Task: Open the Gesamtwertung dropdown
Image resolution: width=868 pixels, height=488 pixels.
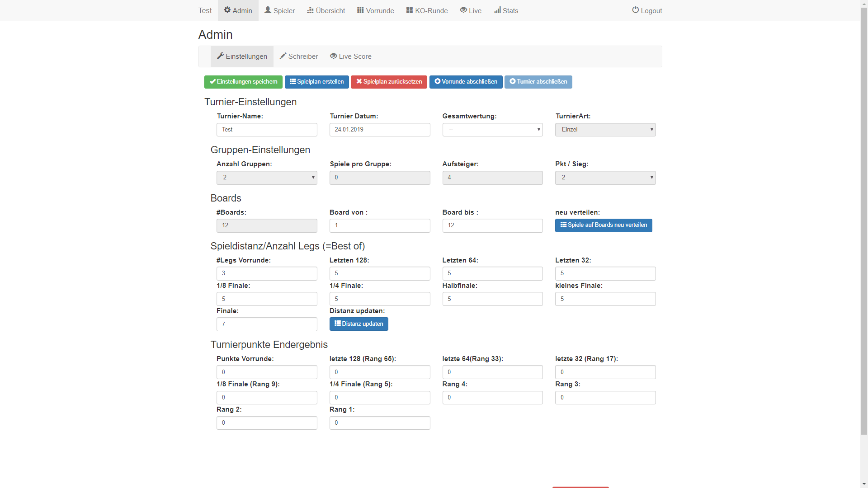Action: point(492,130)
